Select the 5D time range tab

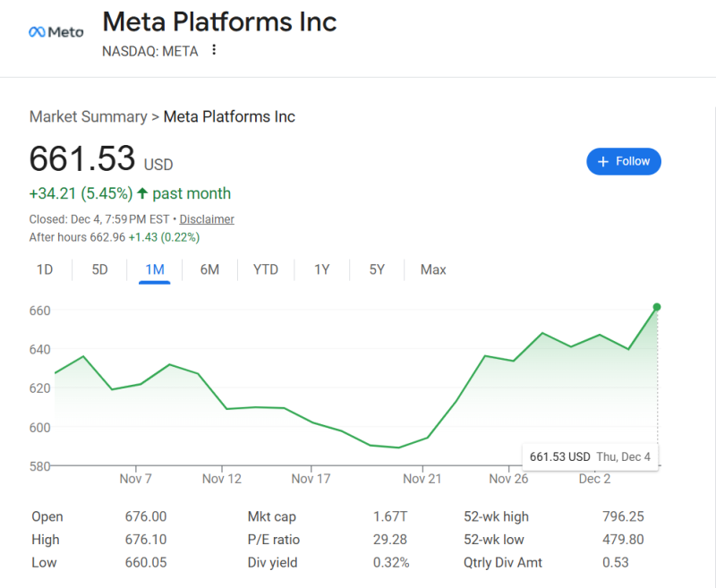(99, 269)
